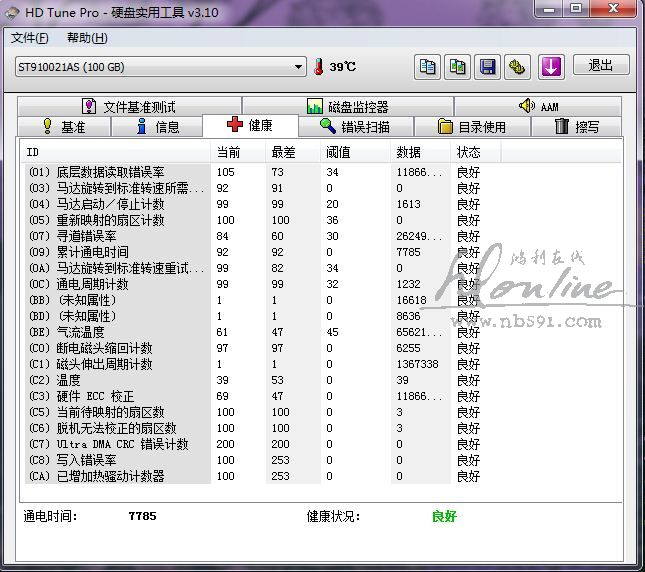
Task: Open the AAM tab
Action: 537,106
